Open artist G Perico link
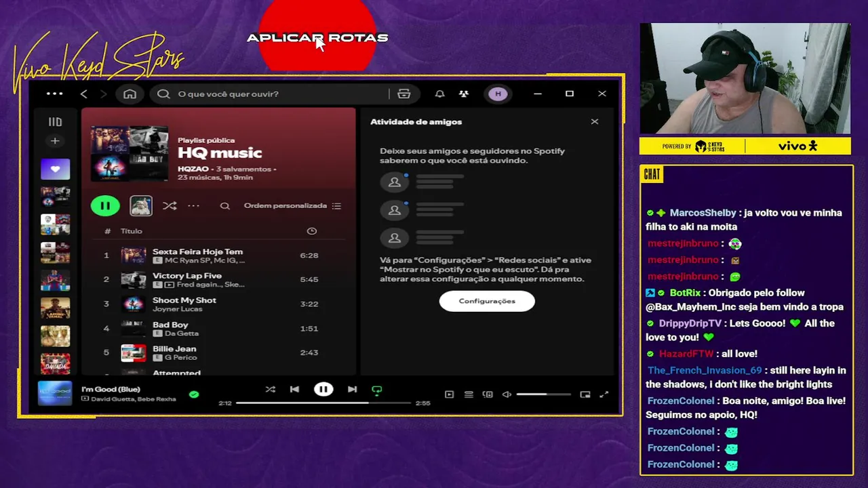This screenshot has width=868, height=488. click(180, 357)
